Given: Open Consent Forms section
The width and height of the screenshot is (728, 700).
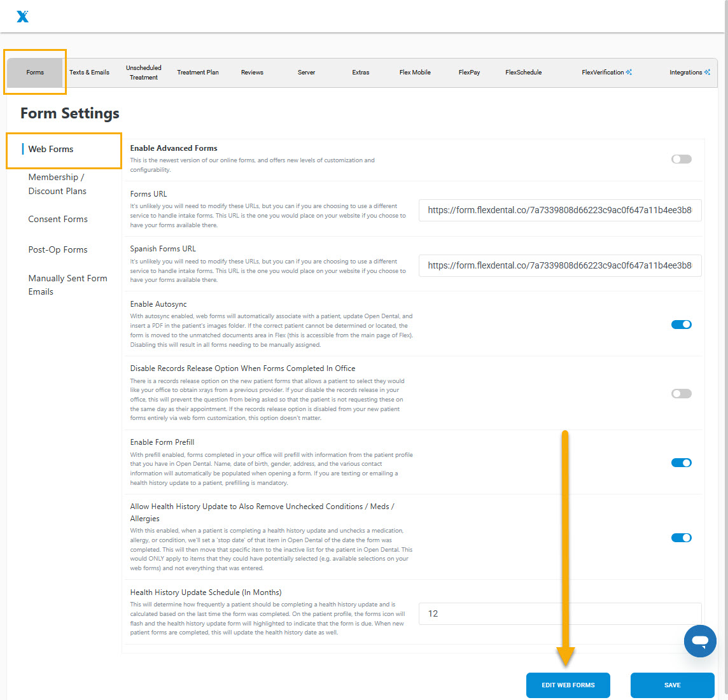Looking at the screenshot, I should coord(58,219).
